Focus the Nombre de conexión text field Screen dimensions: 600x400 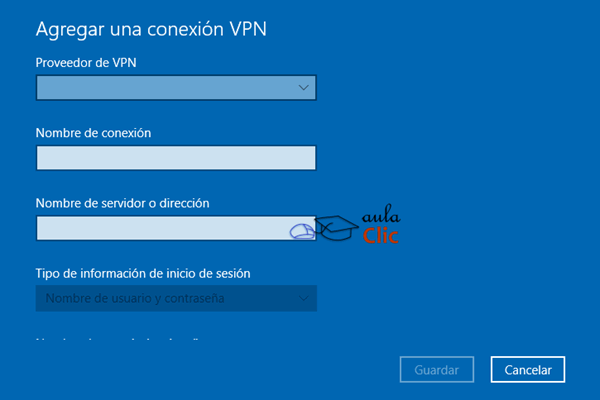[x=176, y=158]
